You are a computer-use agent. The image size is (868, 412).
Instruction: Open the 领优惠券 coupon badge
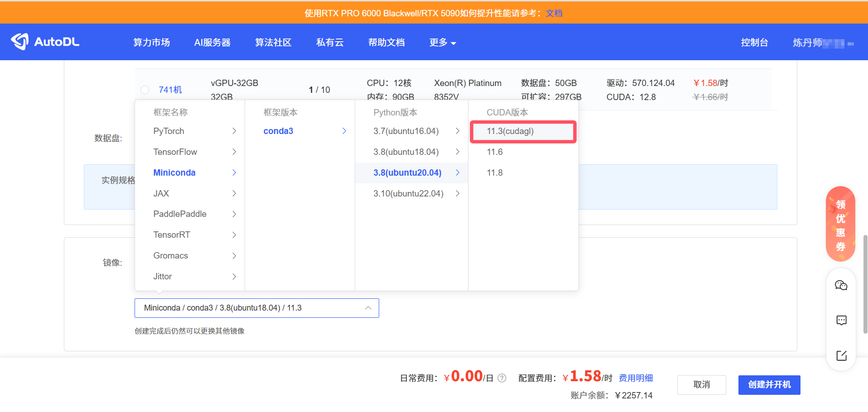840,224
